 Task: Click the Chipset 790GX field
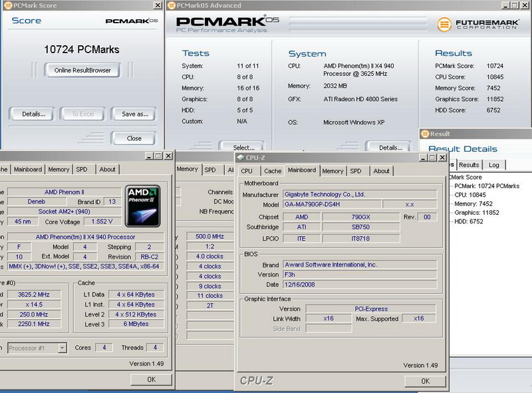[x=360, y=217]
